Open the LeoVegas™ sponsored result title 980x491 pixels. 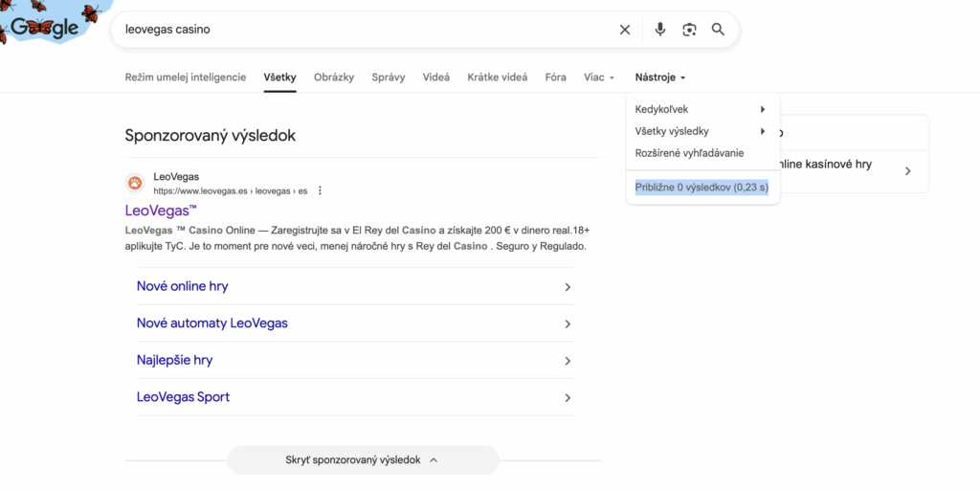(x=161, y=210)
